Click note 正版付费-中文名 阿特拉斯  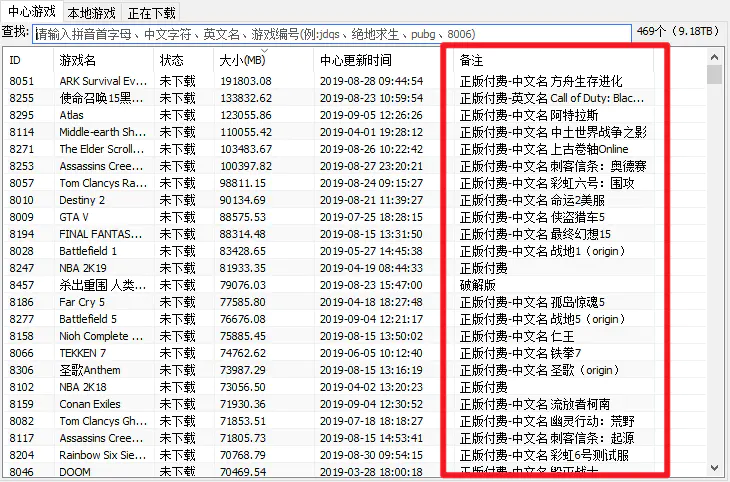pyautogui.click(x=529, y=115)
